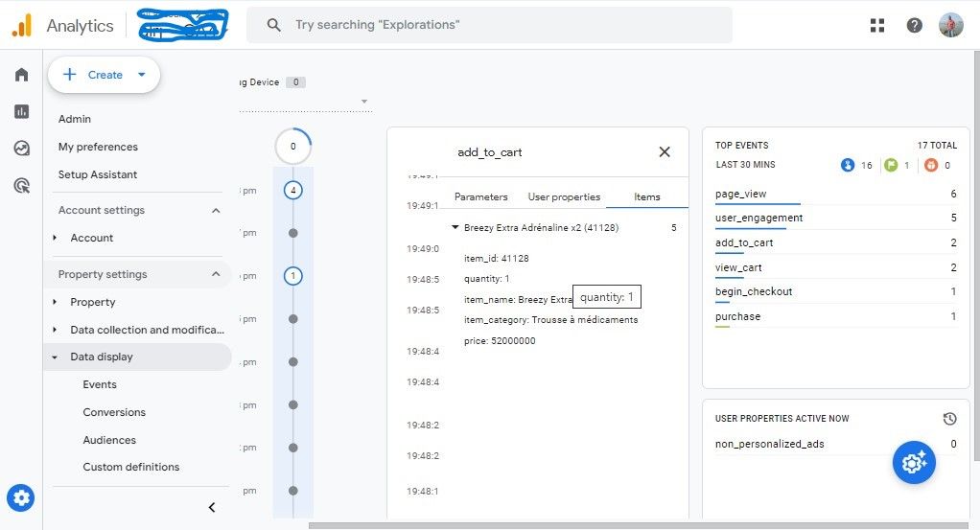Open the Create dropdown arrow
The width and height of the screenshot is (980, 530).
point(142,75)
